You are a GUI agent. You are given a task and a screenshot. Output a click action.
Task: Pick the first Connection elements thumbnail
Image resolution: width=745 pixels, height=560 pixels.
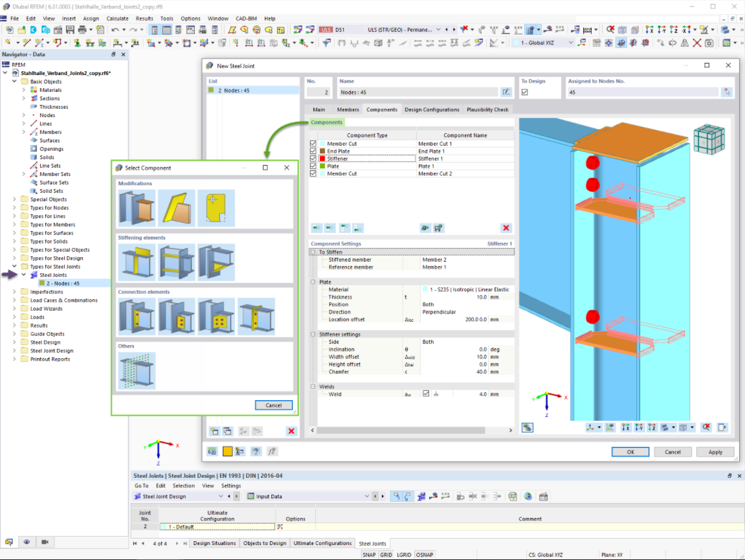pos(137,317)
